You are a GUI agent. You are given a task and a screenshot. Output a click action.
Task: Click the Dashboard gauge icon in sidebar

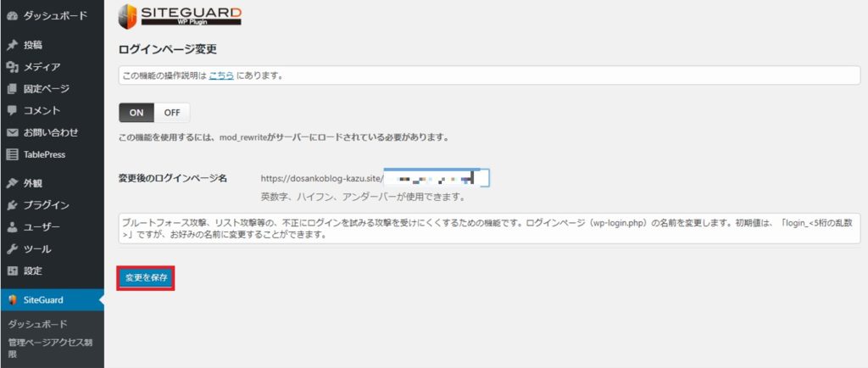[x=12, y=16]
